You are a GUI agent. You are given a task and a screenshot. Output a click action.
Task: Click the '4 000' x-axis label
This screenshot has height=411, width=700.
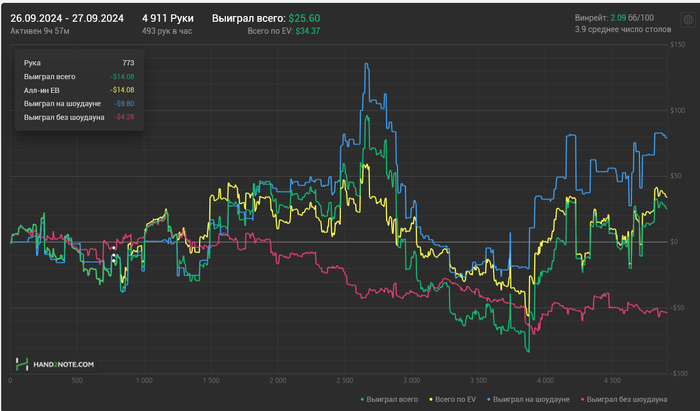pyautogui.click(x=546, y=381)
